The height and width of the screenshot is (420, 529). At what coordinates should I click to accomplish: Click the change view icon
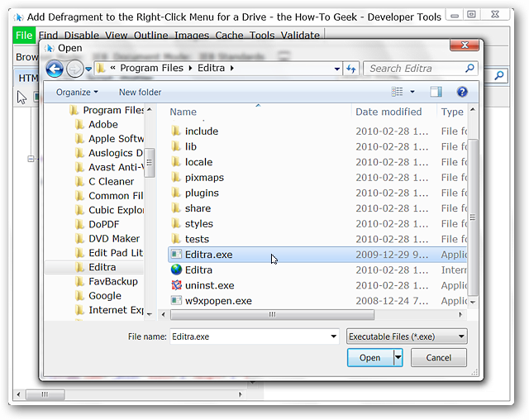(x=398, y=92)
